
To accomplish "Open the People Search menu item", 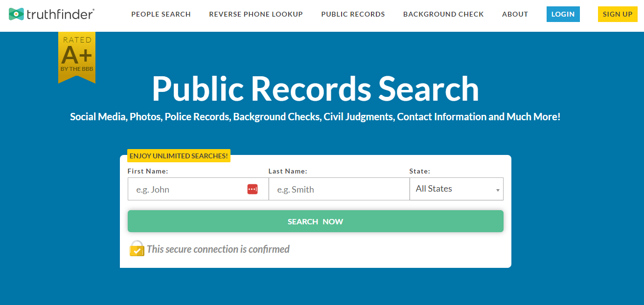I will 161,14.
